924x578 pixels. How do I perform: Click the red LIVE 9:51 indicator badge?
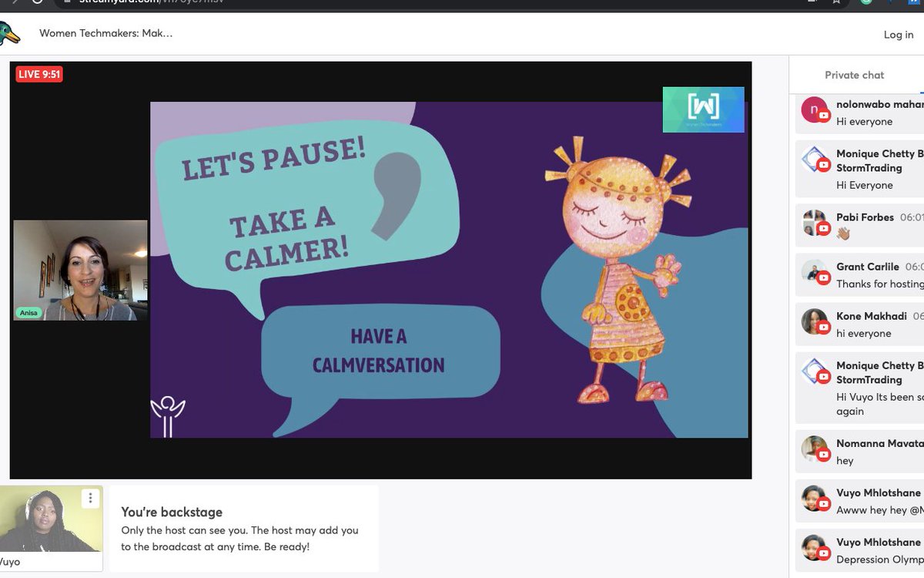coord(39,74)
